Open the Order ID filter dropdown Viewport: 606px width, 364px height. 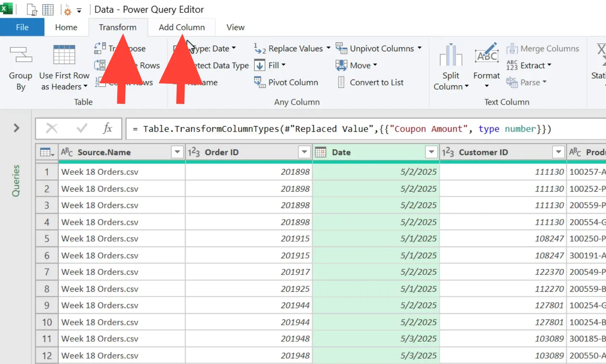(304, 152)
